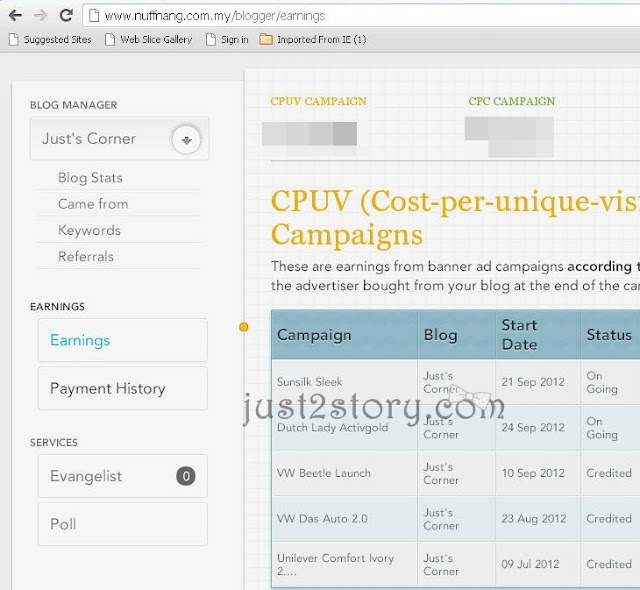This screenshot has height=590, width=640.
Task: Open Came from in sidebar
Action: (93, 204)
